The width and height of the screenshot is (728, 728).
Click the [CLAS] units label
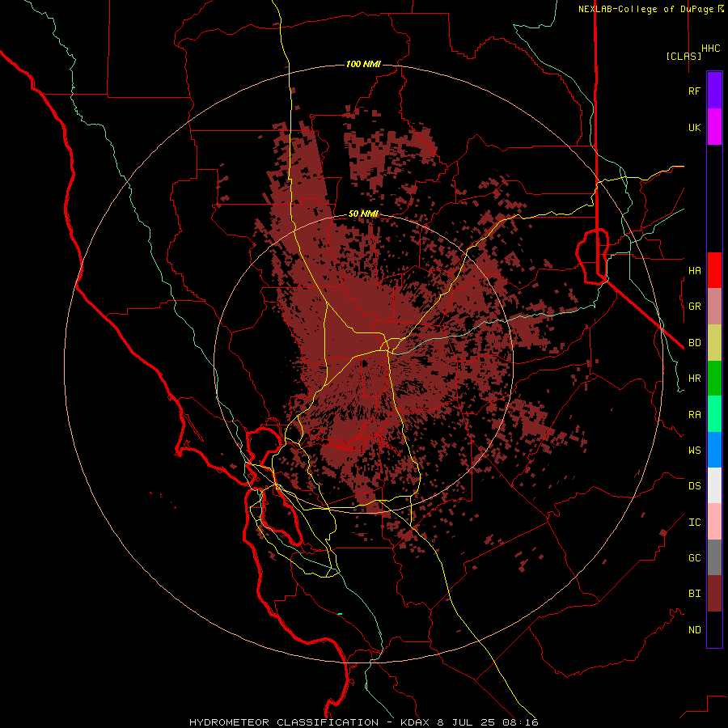coord(684,57)
